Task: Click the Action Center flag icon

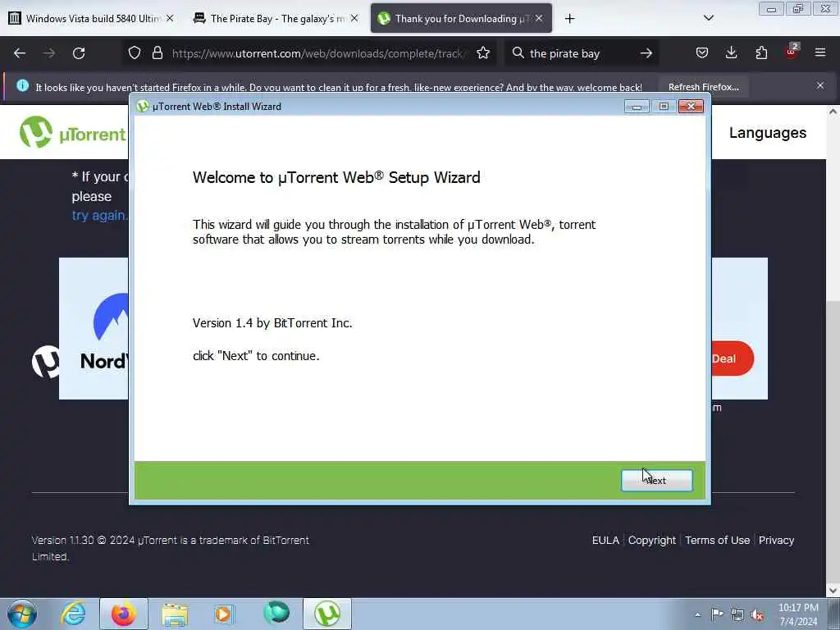Action: click(717, 614)
